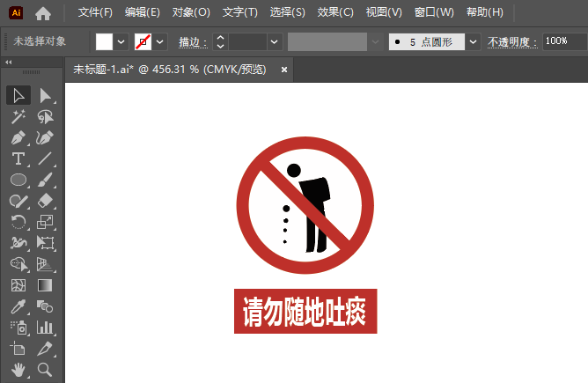The height and width of the screenshot is (383, 588).
Task: Select the Blend tool
Action: (x=46, y=306)
